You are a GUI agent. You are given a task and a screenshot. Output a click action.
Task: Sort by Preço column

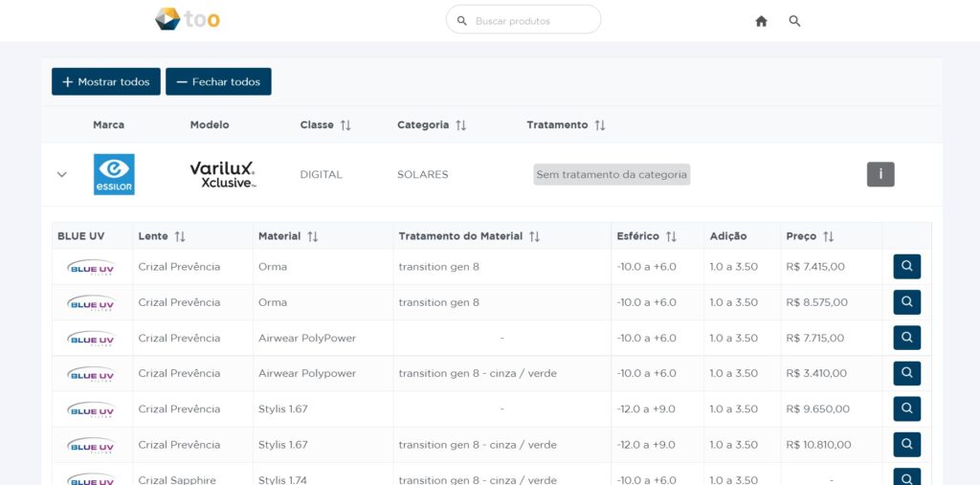tap(828, 236)
